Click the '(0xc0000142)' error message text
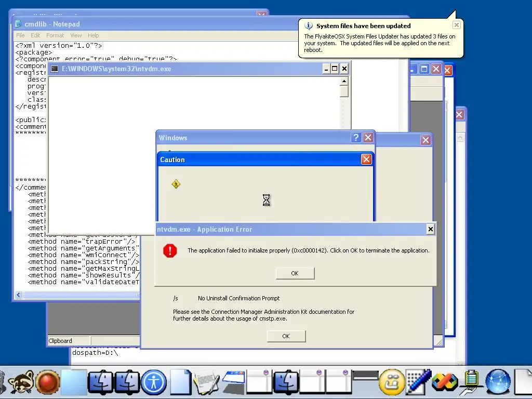This screenshot has height=399, width=532. click(310, 250)
